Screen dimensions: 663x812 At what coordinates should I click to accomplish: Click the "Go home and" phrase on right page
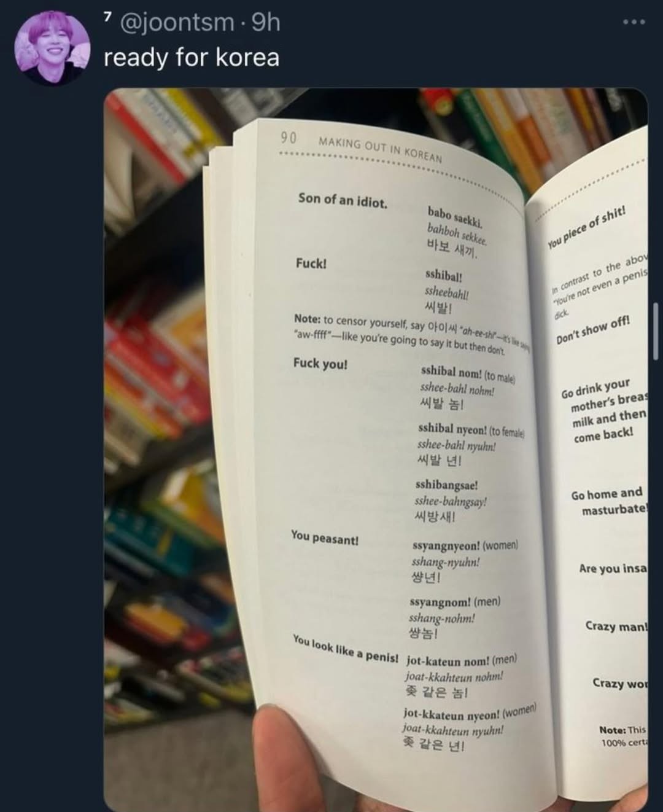point(607,494)
